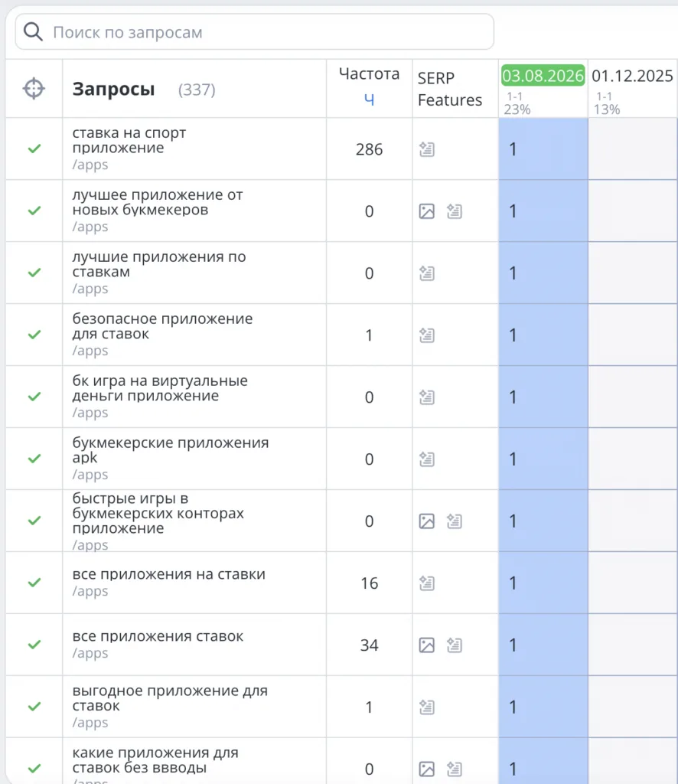Viewport: 678px width, 784px height.
Task: Click AI snippet icon for "лучшее приложение от новых букмекеров"
Action: pyautogui.click(x=454, y=211)
